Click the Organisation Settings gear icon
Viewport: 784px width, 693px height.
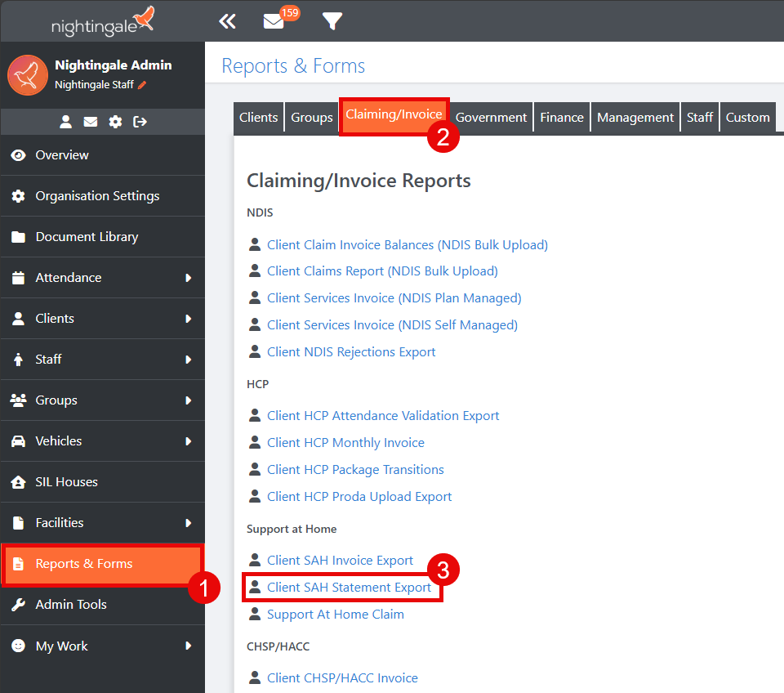(x=18, y=195)
